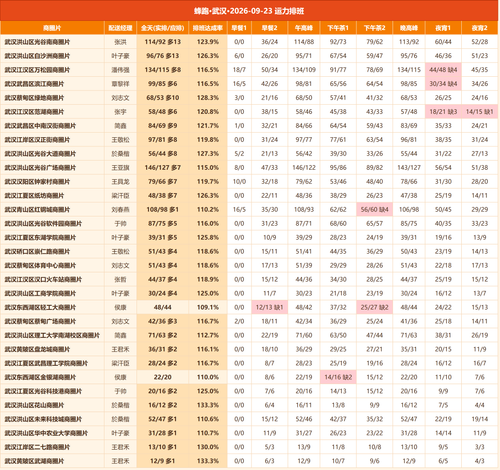
Task: Click the pink cell 12/13 缺1
Action: point(269,307)
